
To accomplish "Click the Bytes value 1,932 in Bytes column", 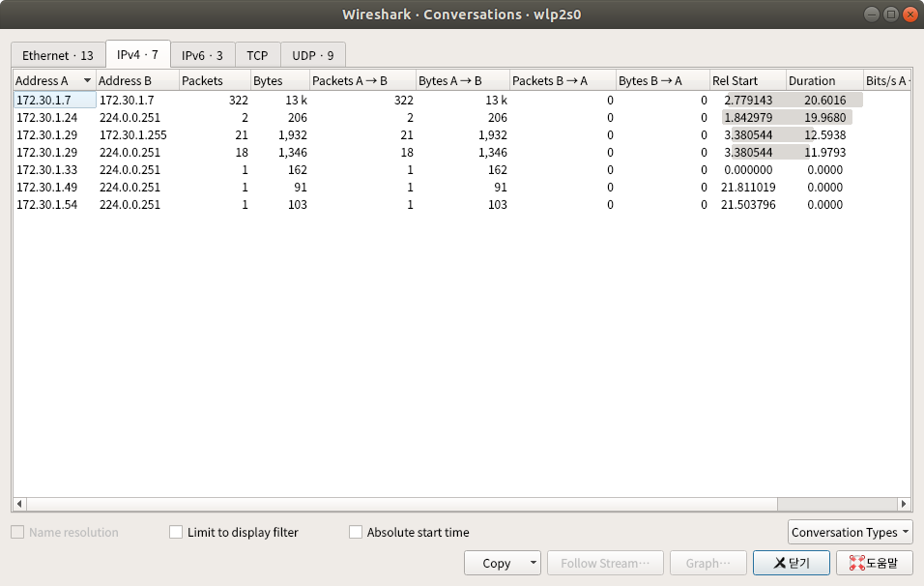I will click(293, 135).
